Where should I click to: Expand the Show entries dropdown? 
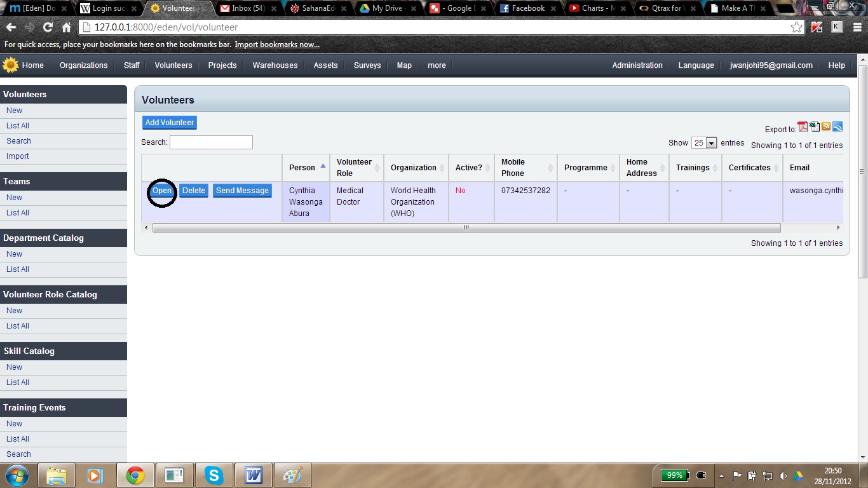click(x=705, y=143)
